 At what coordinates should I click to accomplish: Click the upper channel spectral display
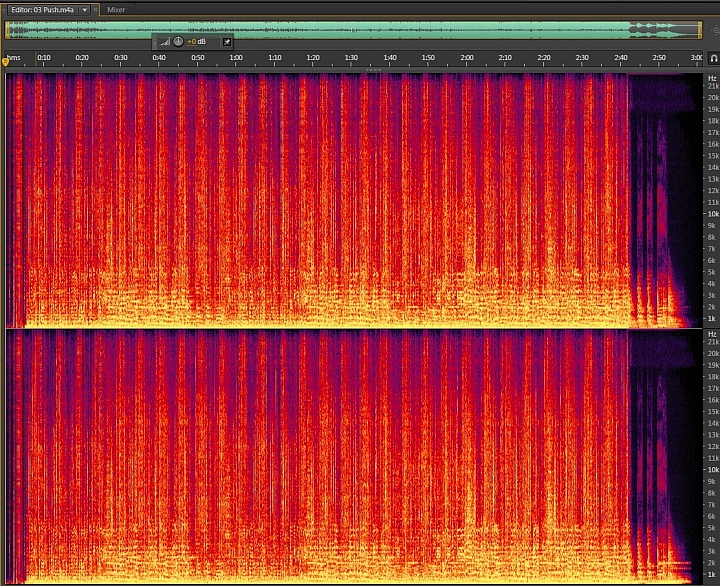(x=354, y=200)
